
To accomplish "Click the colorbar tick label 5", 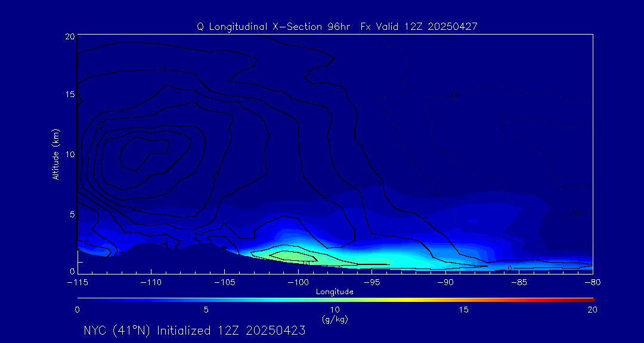I will click(206, 310).
